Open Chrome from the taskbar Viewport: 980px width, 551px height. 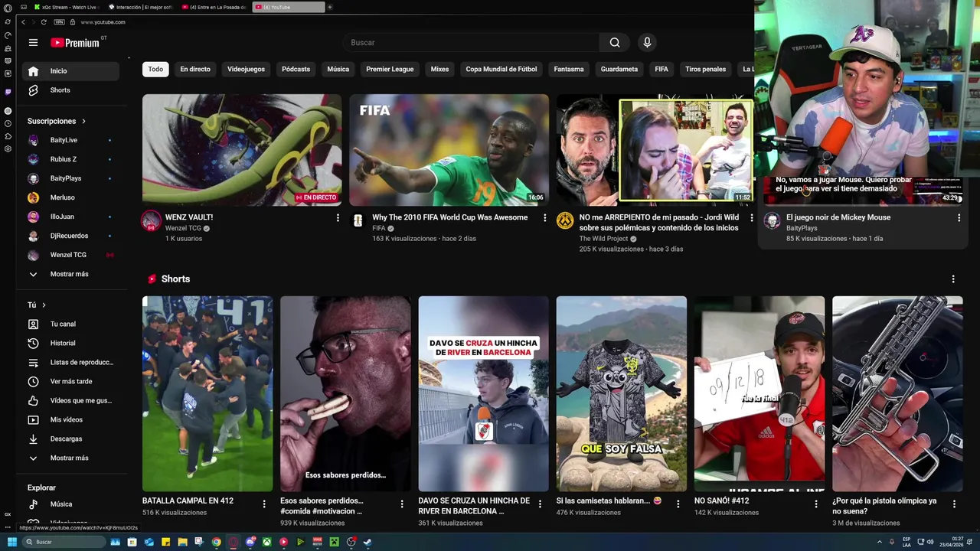[217, 542]
